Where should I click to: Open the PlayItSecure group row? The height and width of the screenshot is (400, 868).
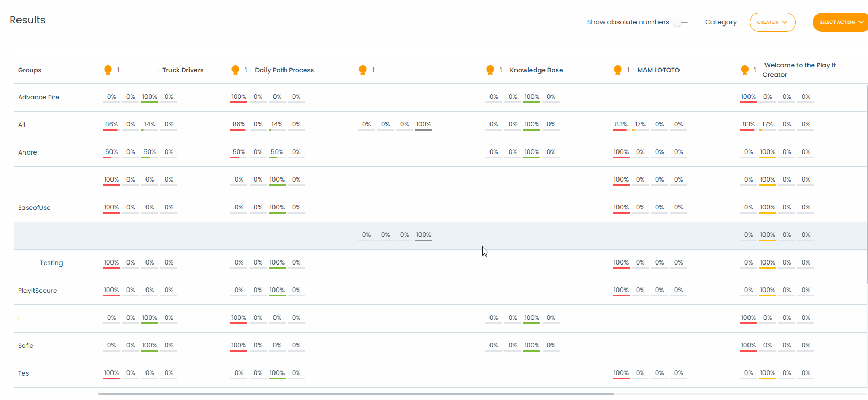tap(37, 291)
